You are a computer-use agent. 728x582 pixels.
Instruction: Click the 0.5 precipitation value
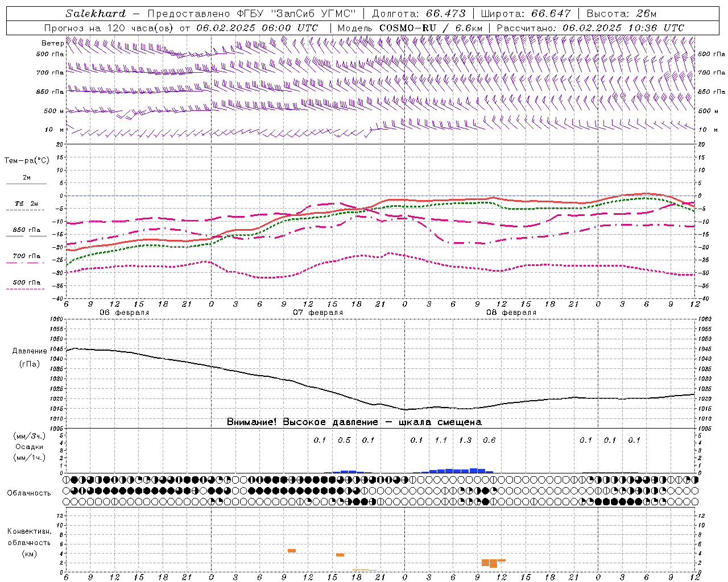tap(344, 440)
